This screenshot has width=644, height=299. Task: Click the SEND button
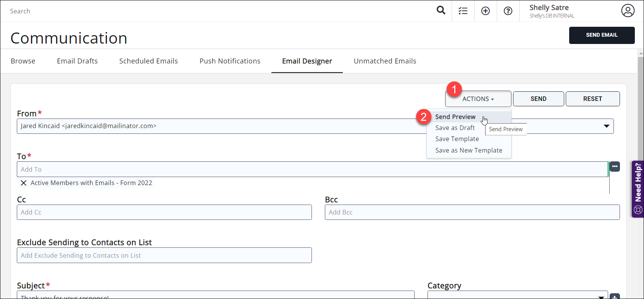pos(538,99)
